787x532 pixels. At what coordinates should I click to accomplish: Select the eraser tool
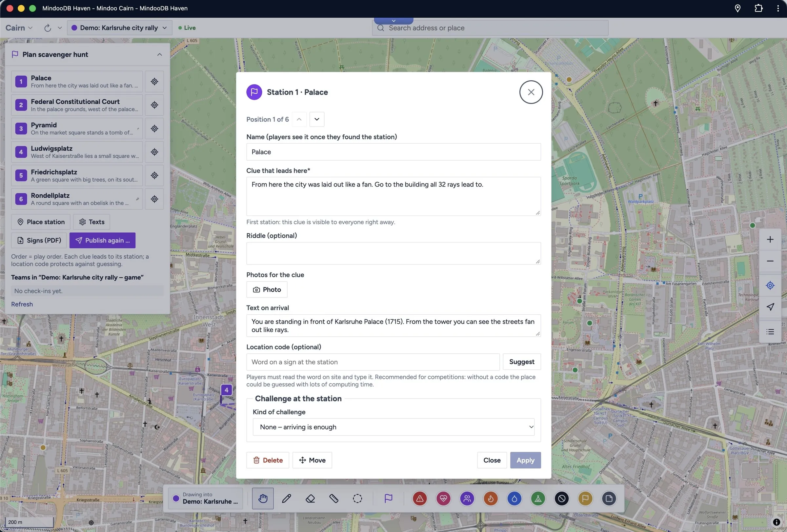[310, 498]
